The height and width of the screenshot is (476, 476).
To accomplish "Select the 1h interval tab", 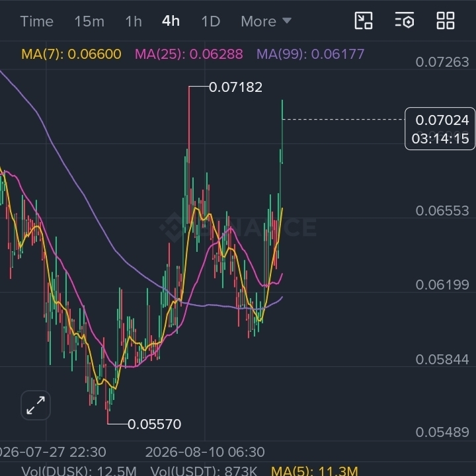I will click(x=134, y=21).
